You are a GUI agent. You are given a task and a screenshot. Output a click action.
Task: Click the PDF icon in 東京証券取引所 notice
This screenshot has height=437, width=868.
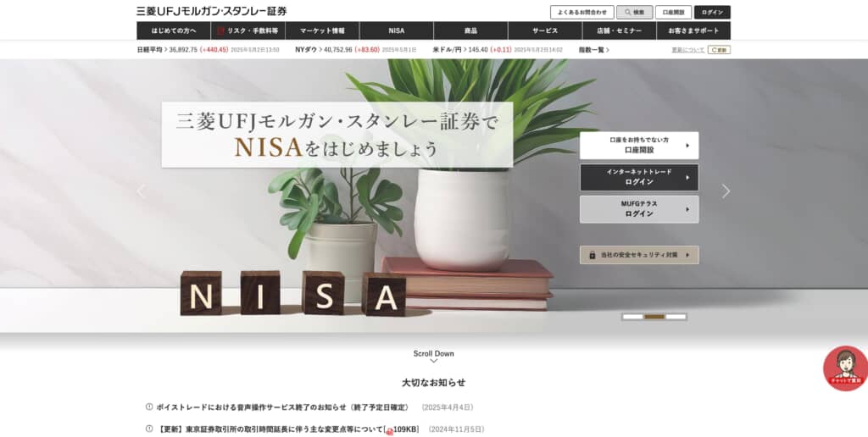tap(389, 430)
